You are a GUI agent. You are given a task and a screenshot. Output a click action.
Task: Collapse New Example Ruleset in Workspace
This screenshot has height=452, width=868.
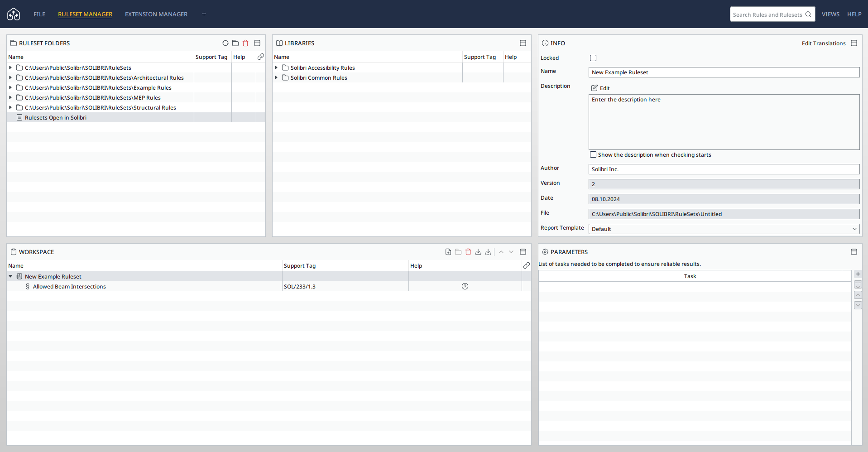pyautogui.click(x=10, y=276)
